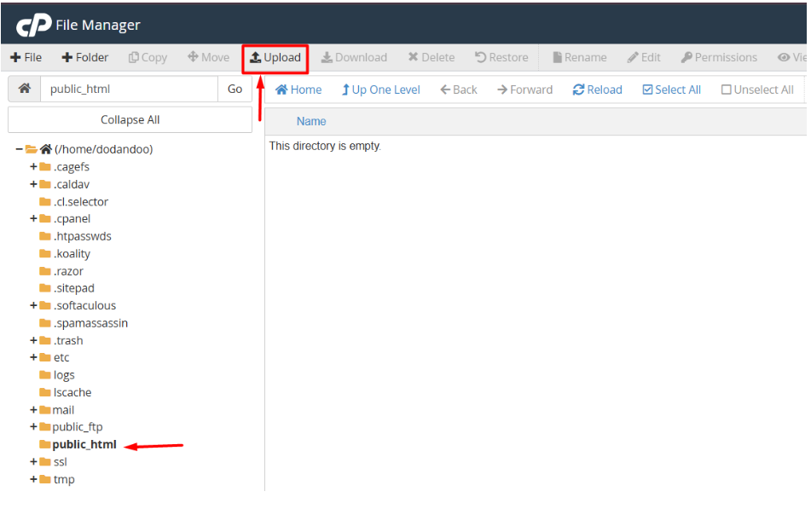Create a new folder with +Folder

point(85,58)
